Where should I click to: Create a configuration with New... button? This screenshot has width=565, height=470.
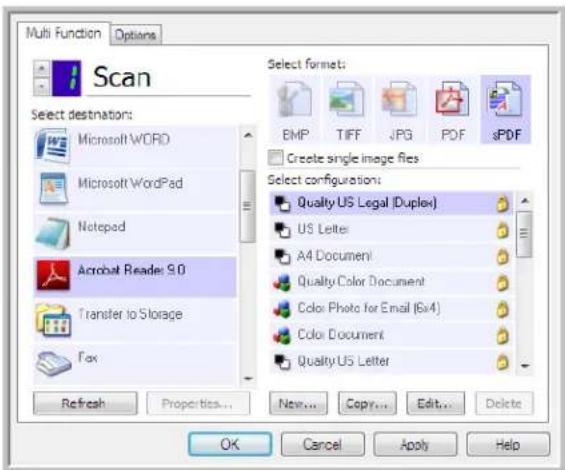[298, 403]
